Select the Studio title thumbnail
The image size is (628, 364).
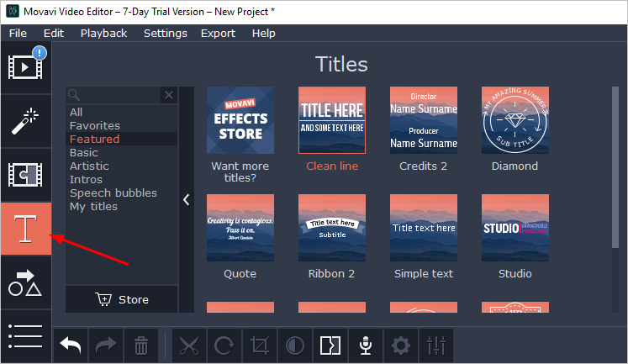point(515,228)
